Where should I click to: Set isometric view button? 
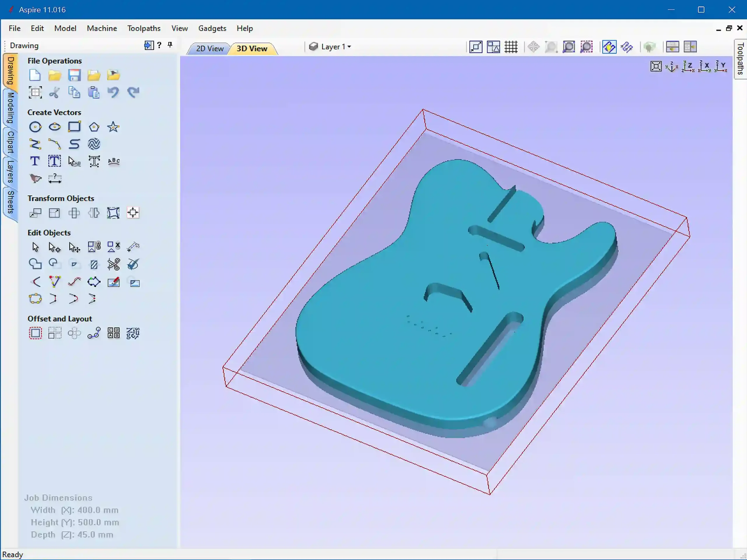click(x=672, y=66)
